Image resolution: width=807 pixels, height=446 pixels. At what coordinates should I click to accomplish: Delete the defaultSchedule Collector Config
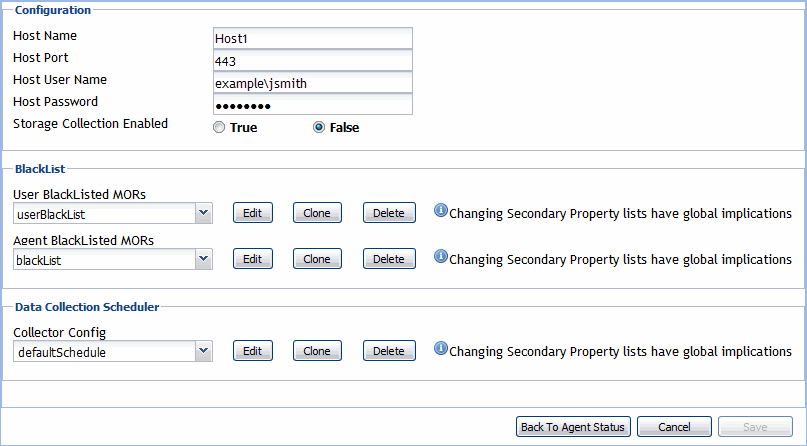tap(389, 351)
